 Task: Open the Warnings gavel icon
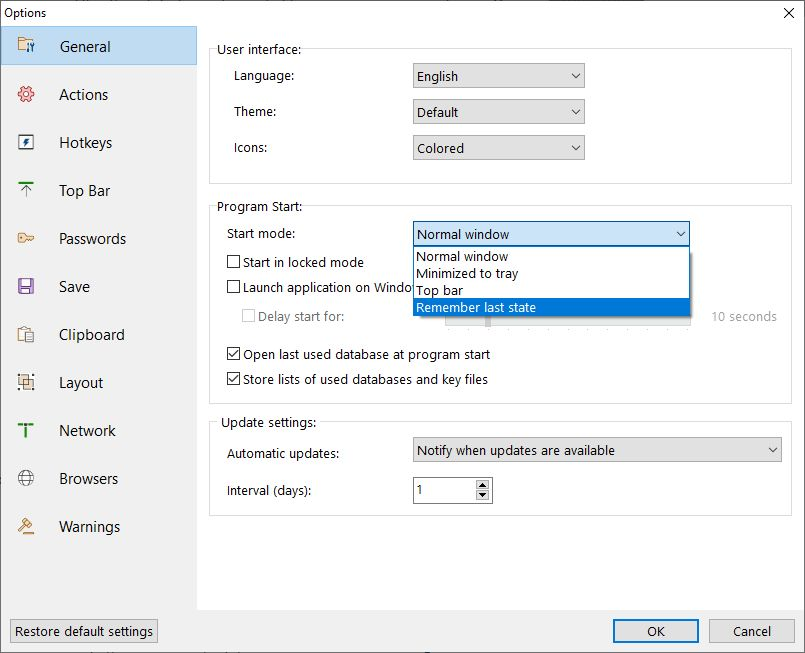[26, 526]
